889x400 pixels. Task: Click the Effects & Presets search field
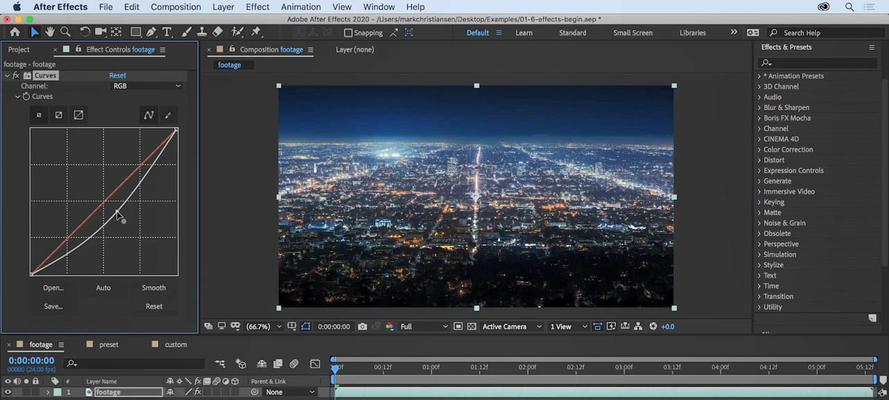[x=818, y=63]
